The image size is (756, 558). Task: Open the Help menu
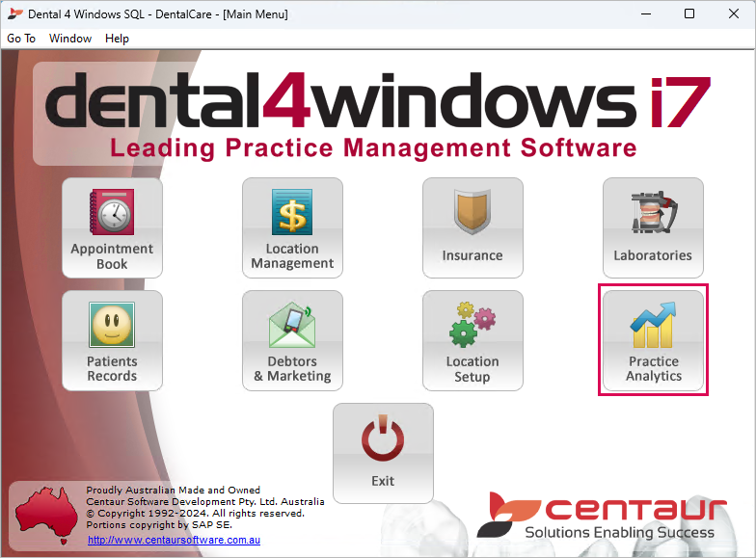coord(118,39)
